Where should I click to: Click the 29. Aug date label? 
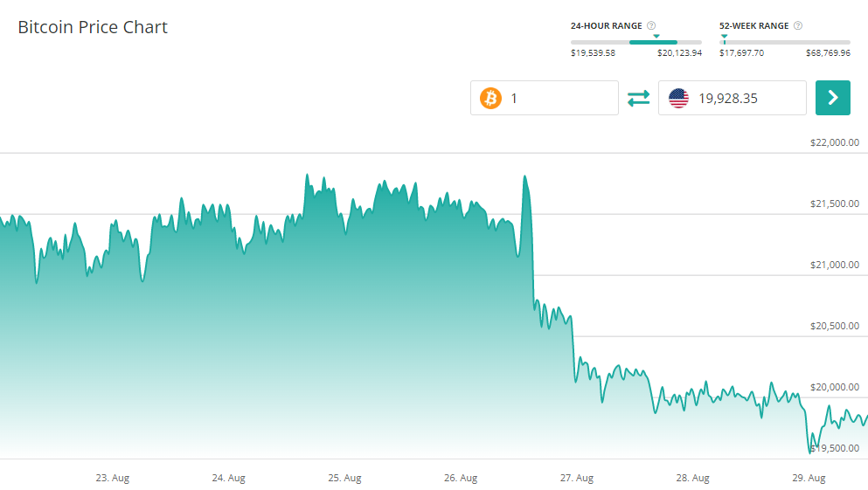click(809, 478)
